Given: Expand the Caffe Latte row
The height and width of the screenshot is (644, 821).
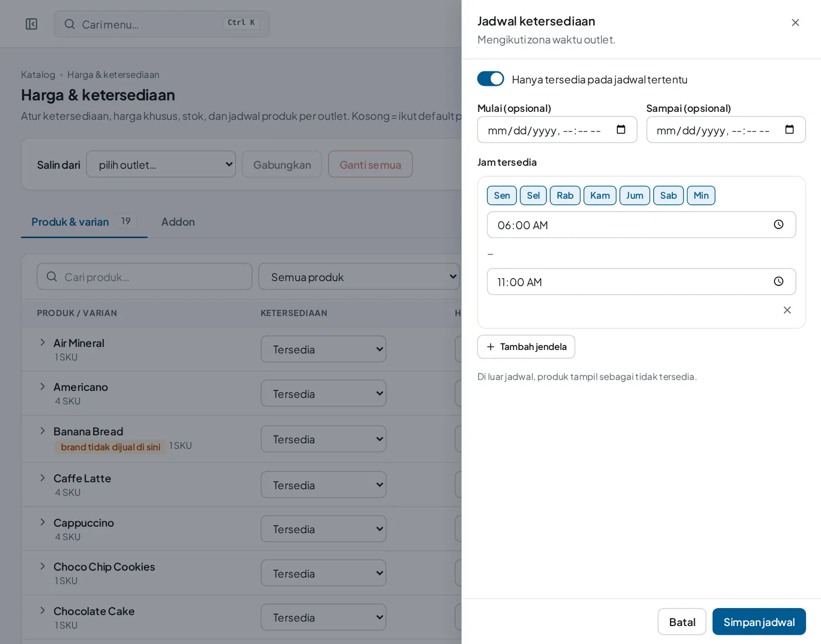Looking at the screenshot, I should pyautogui.click(x=43, y=478).
